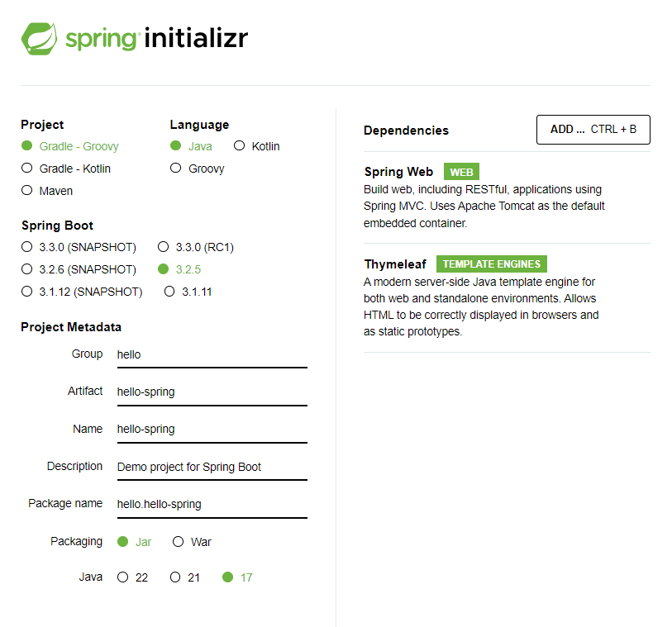The height and width of the screenshot is (627, 672).
Task: Click the Spring Web dependency entry
Action: pyautogui.click(x=507, y=197)
